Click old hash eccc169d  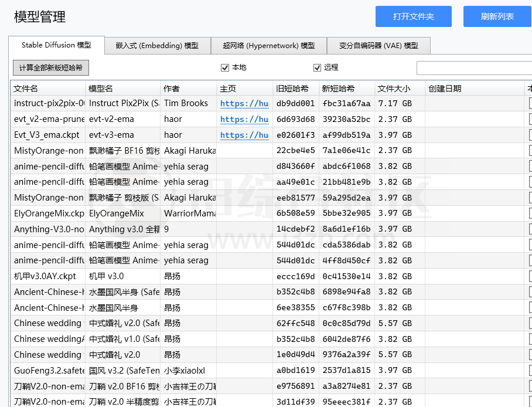pos(296,276)
